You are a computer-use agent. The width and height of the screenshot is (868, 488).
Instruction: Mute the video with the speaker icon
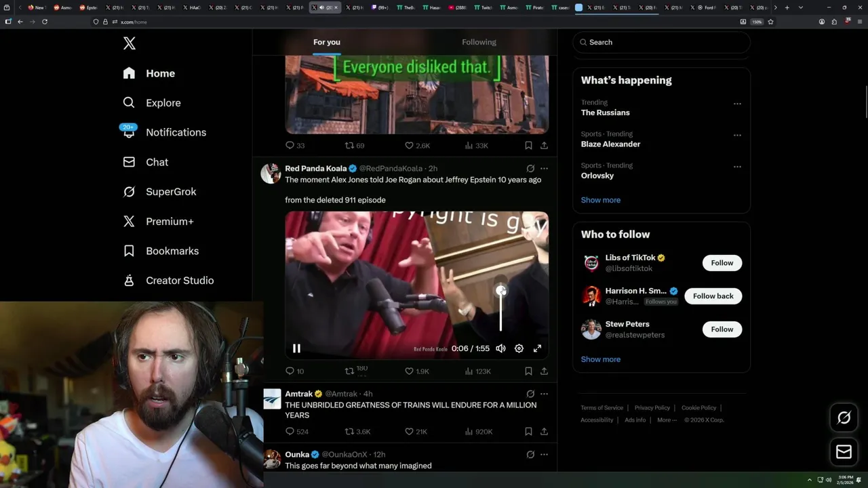click(500, 348)
